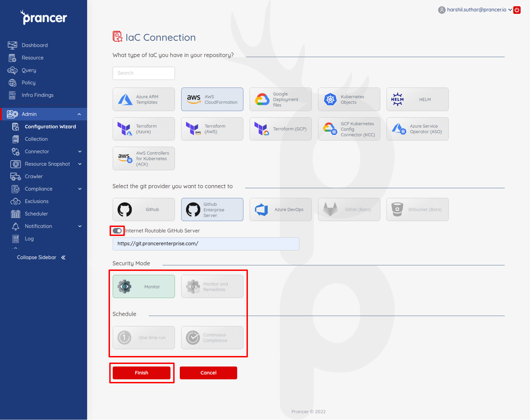Select the One time run schedule
Viewport: 530px width, 420px height.
point(144,338)
